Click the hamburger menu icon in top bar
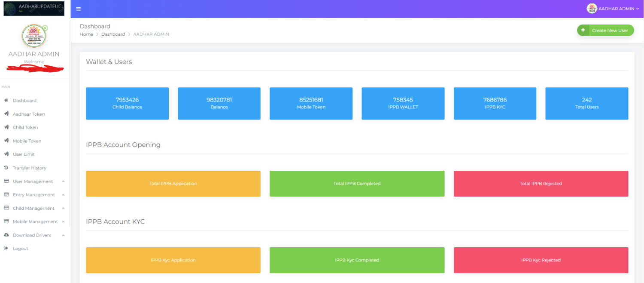This screenshot has width=644, height=283. pos(78,9)
